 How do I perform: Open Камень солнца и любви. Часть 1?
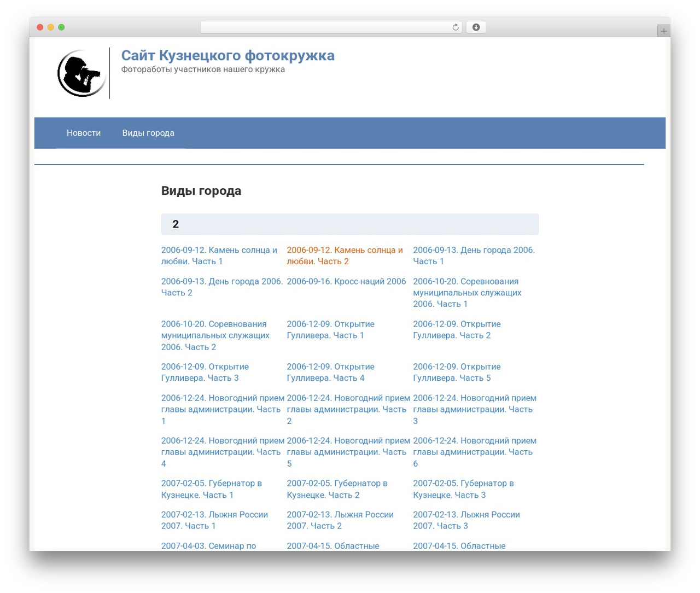(219, 255)
